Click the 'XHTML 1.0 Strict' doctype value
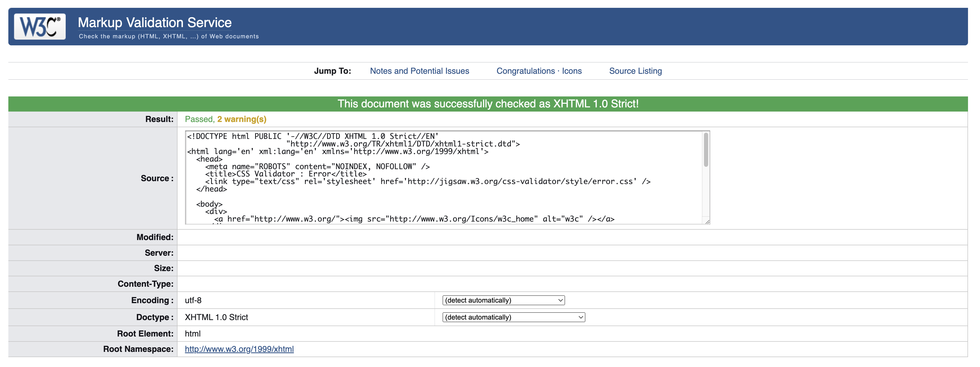The image size is (980, 367). pos(216,317)
